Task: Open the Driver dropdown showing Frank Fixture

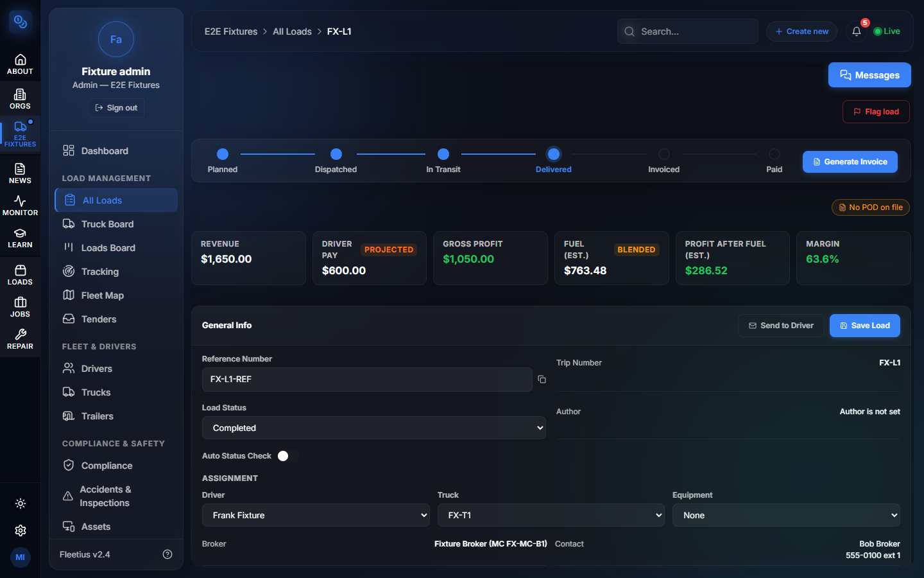Action: click(x=316, y=515)
